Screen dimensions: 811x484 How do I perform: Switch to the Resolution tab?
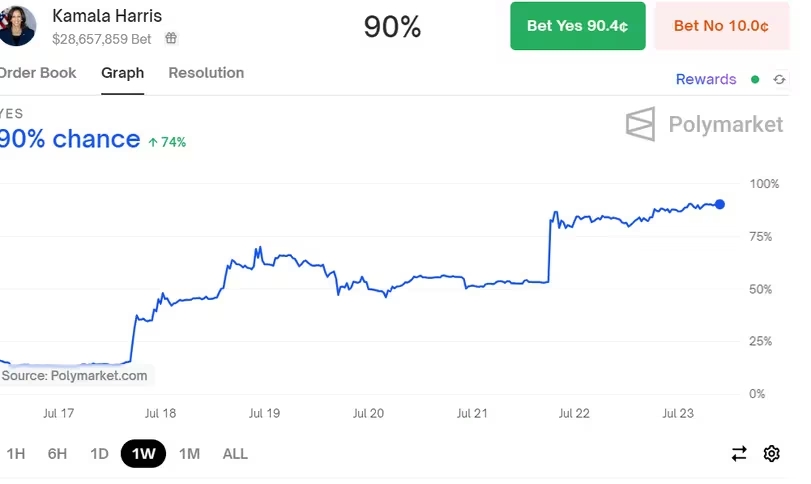[206, 73]
